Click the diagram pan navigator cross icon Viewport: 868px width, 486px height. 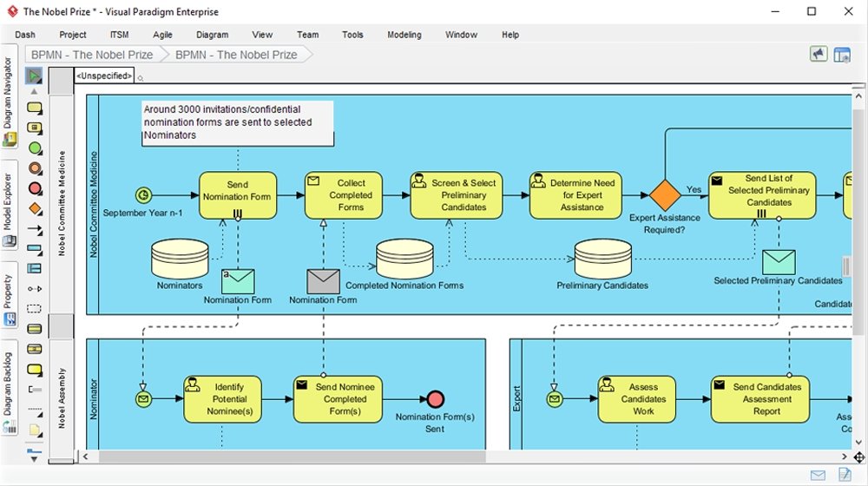pyautogui.click(x=859, y=457)
